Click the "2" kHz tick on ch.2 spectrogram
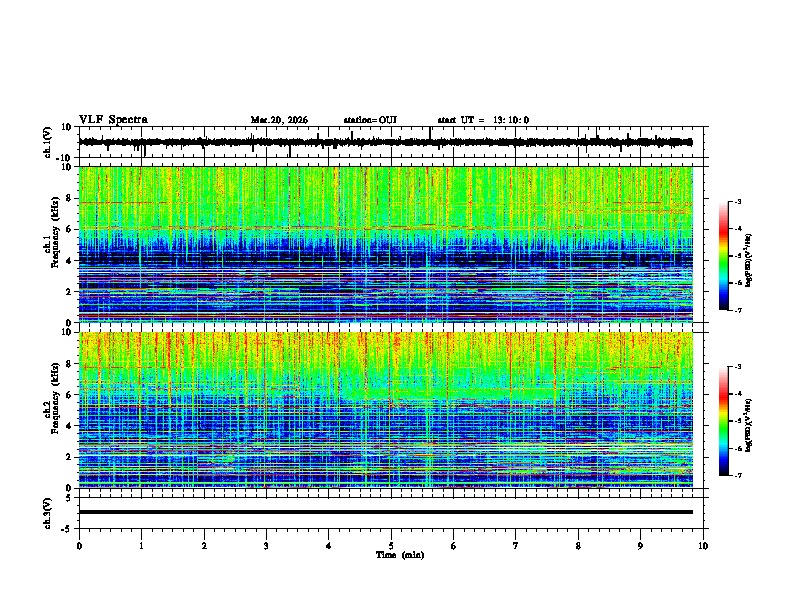 pos(69,457)
